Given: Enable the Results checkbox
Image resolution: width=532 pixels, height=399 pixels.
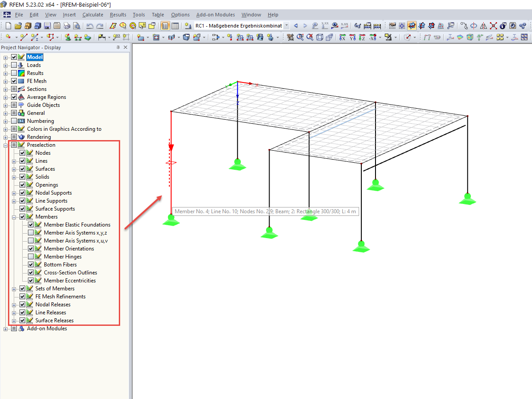Looking at the screenshot, I should [14, 73].
